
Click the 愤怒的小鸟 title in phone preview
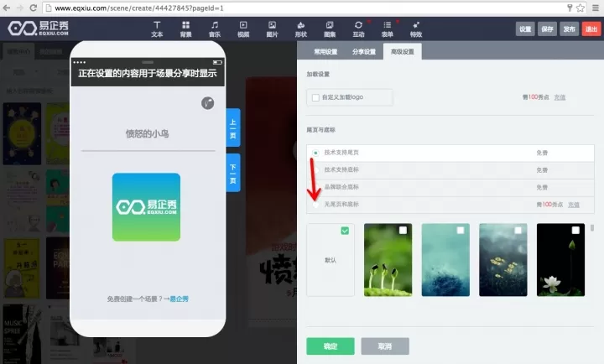point(147,133)
